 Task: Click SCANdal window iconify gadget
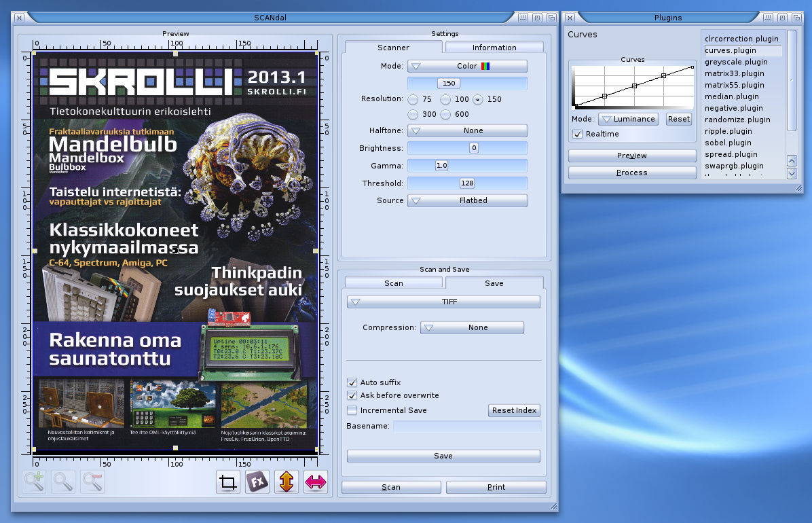coord(523,18)
